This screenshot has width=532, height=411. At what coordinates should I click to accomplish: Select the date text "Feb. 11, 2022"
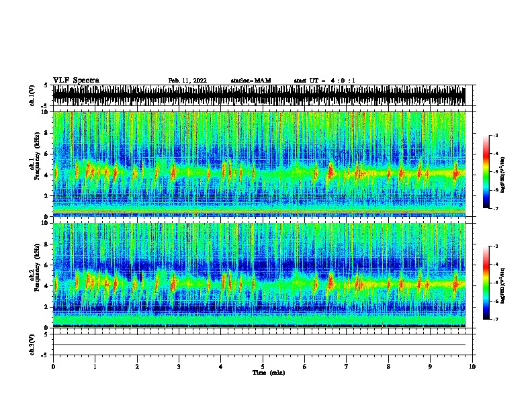point(187,81)
